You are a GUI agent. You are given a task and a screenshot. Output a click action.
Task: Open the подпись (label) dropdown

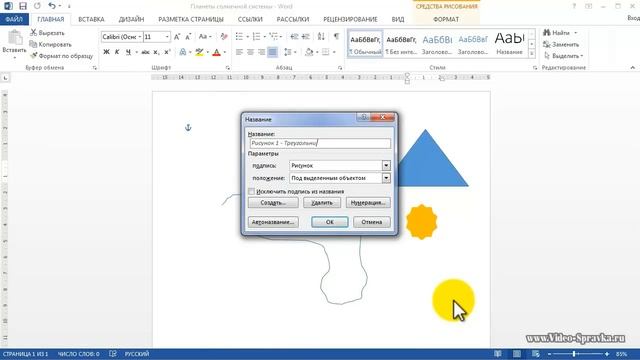pyautogui.click(x=386, y=165)
